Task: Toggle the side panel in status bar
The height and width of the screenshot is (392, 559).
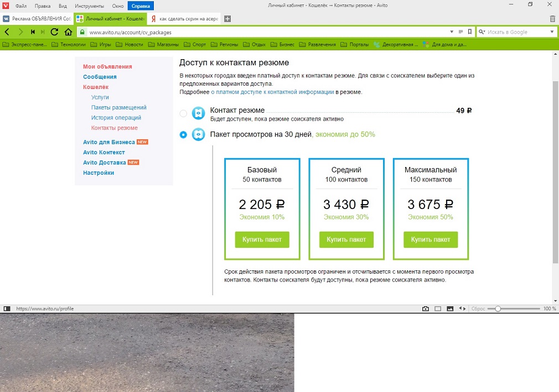Action: click(7, 309)
